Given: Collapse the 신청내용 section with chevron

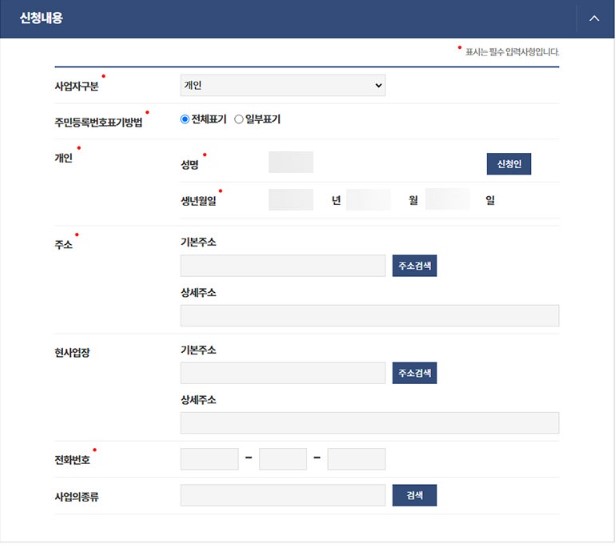Looking at the screenshot, I should pyautogui.click(x=594, y=18).
